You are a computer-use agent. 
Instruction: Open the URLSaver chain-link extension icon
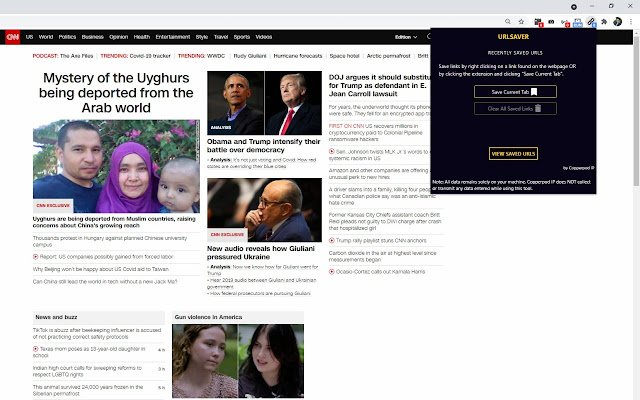point(591,22)
